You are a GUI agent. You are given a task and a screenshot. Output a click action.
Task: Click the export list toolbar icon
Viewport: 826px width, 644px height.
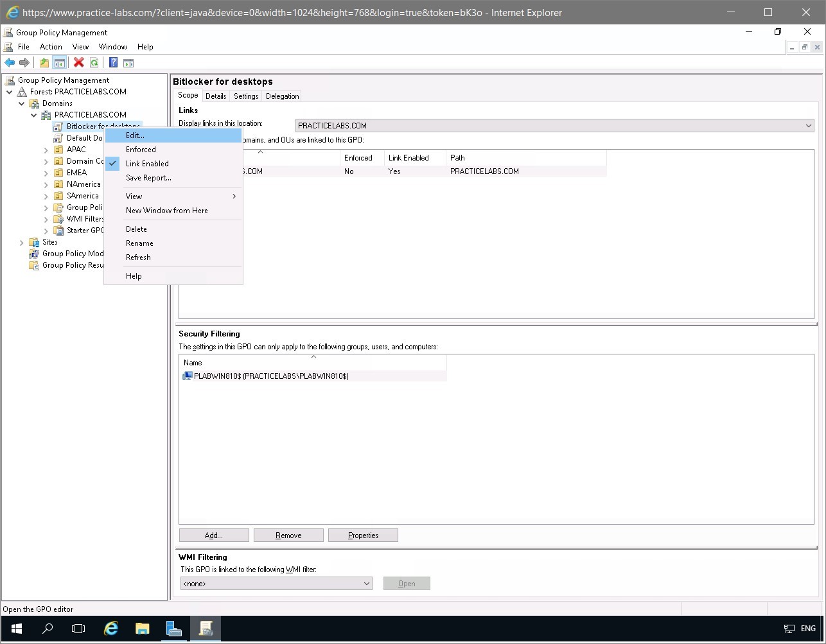point(128,62)
